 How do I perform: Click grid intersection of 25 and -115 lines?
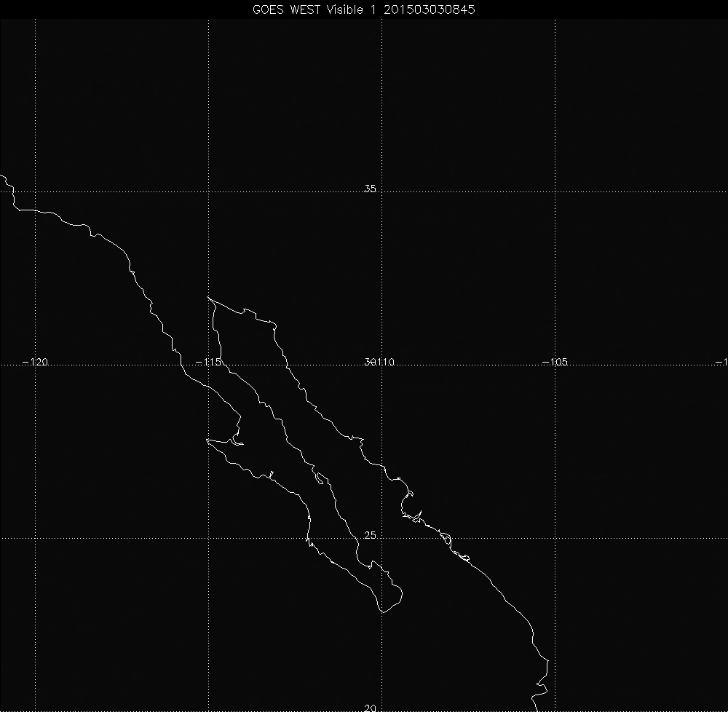[x=210, y=539]
